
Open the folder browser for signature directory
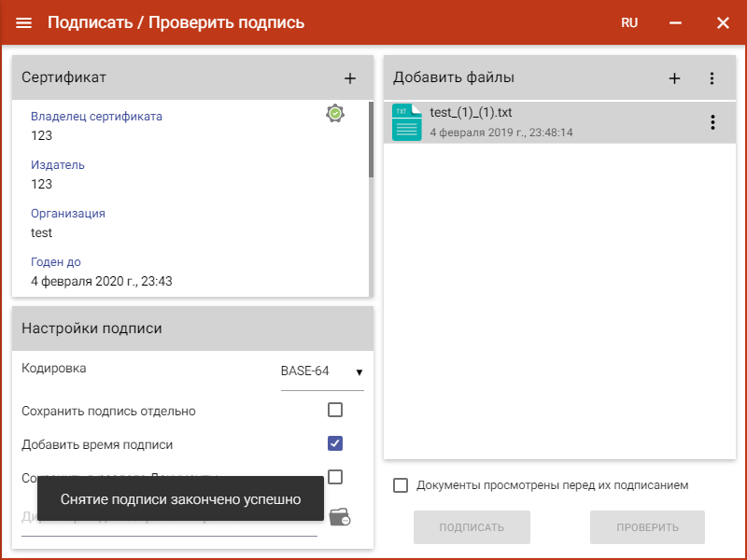pos(342,515)
